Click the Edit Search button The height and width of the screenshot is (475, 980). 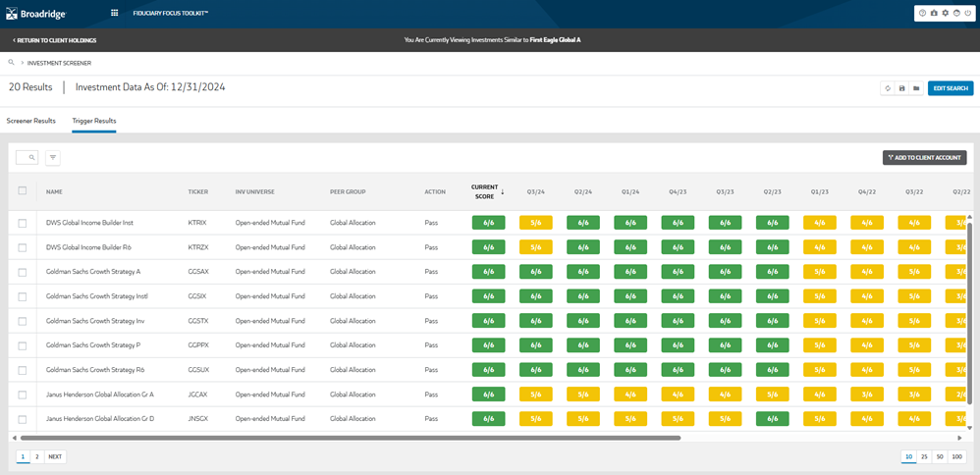[x=951, y=88]
